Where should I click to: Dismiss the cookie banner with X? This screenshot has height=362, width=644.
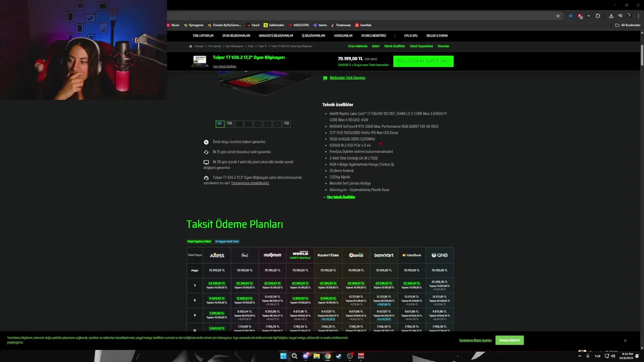click(x=625, y=340)
